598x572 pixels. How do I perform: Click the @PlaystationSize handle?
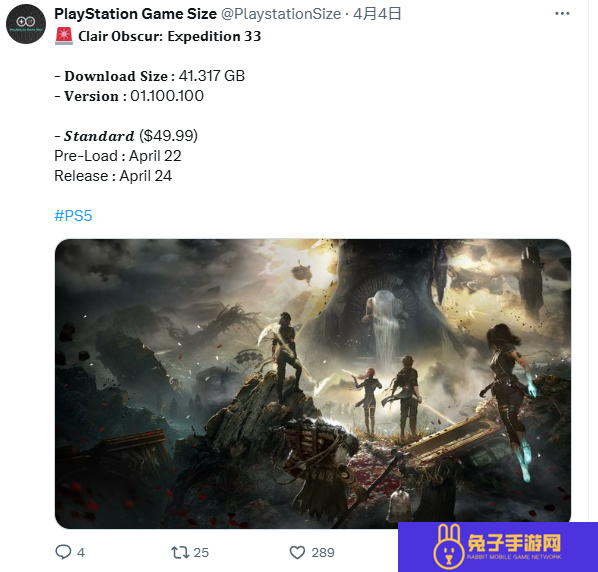click(x=281, y=14)
